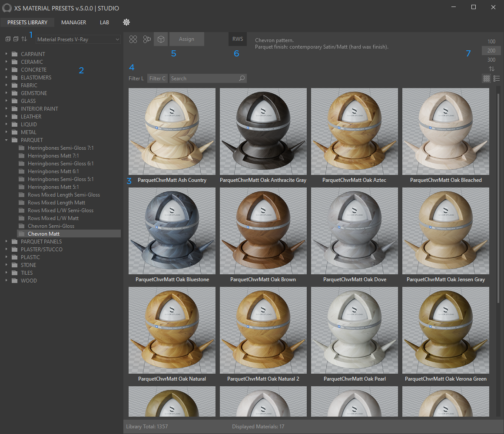Select ParquetChvrMatt Ash Country thumbnail

(172, 132)
